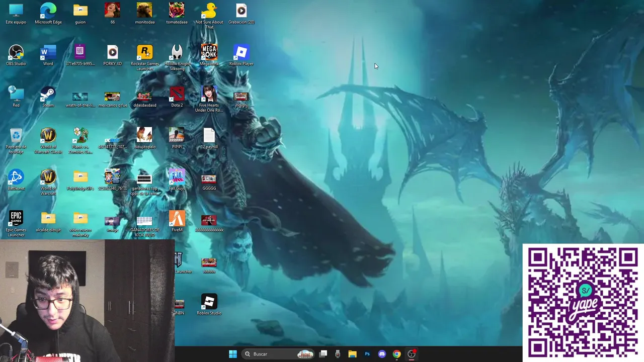Open the Este equipo desktop icon
This screenshot has width=644, height=362.
(x=16, y=14)
